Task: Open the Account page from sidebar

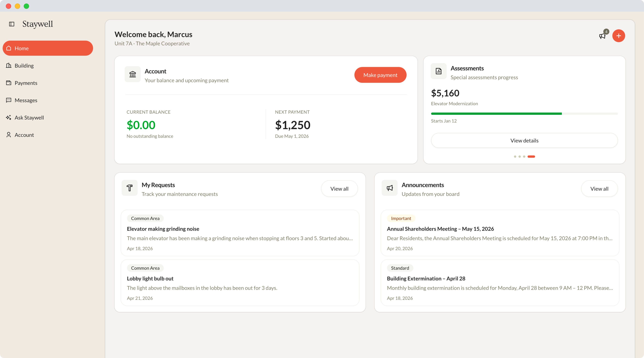Action: (48, 135)
